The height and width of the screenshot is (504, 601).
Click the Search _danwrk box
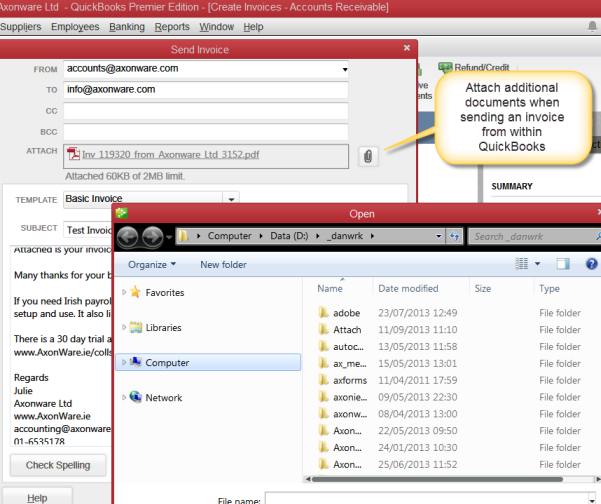pos(534,236)
